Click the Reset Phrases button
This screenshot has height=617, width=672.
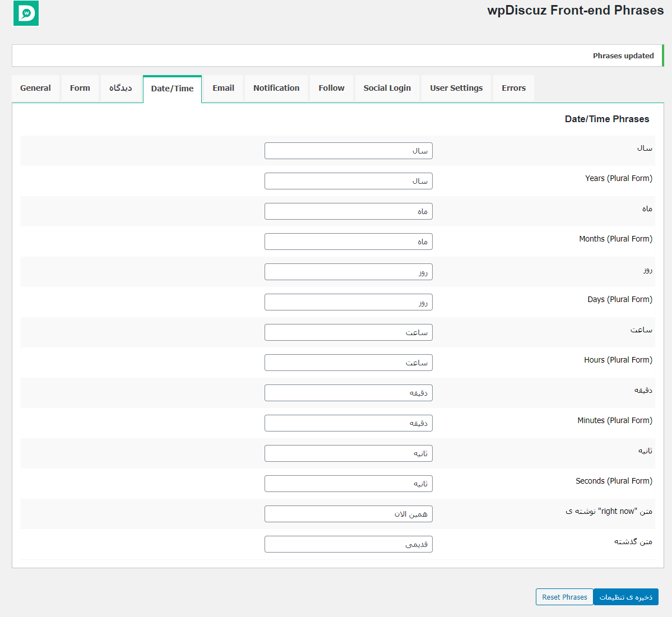(564, 597)
